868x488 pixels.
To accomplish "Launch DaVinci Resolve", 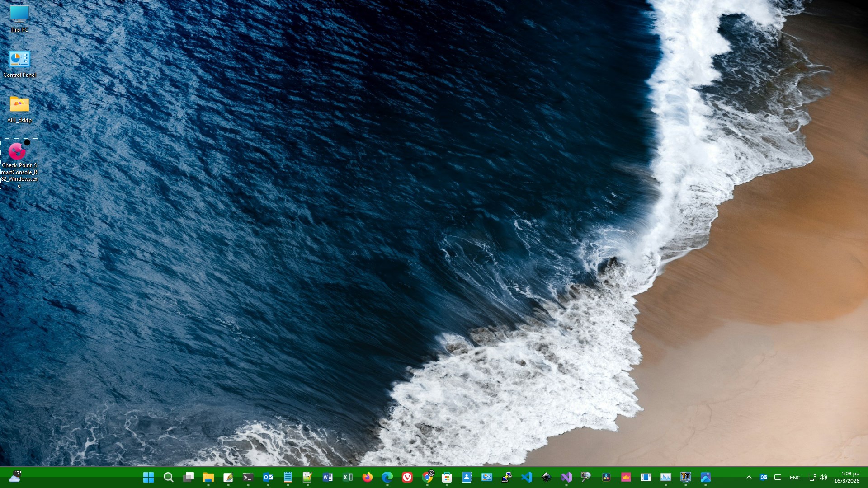I will pyautogui.click(x=605, y=477).
